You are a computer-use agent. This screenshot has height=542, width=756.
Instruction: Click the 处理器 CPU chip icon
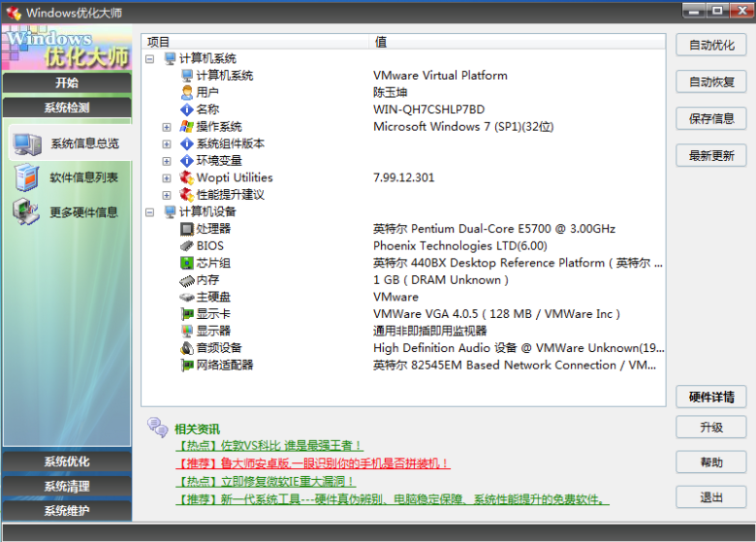(187, 229)
